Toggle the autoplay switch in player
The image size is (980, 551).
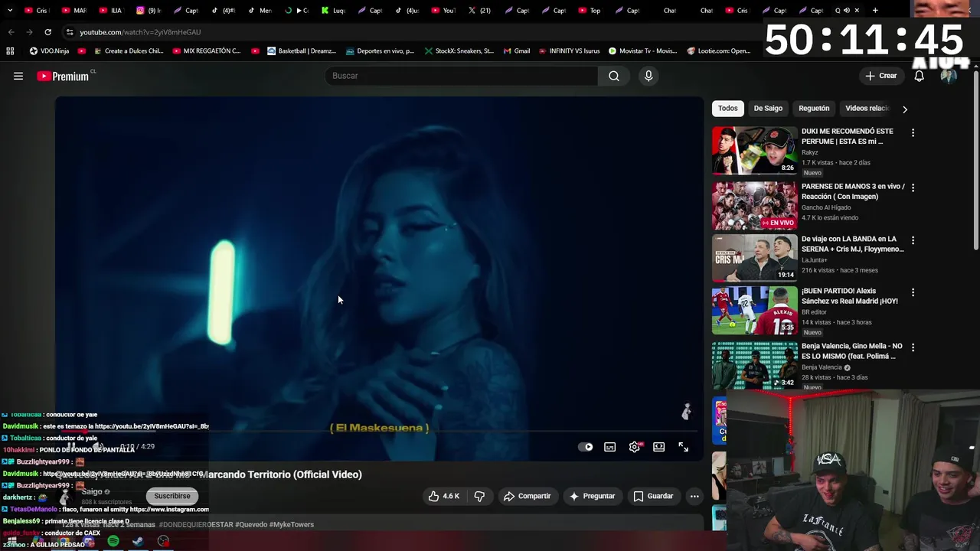586,447
